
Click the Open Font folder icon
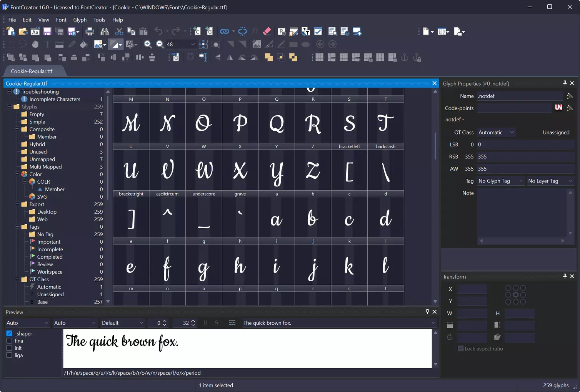tap(23, 32)
